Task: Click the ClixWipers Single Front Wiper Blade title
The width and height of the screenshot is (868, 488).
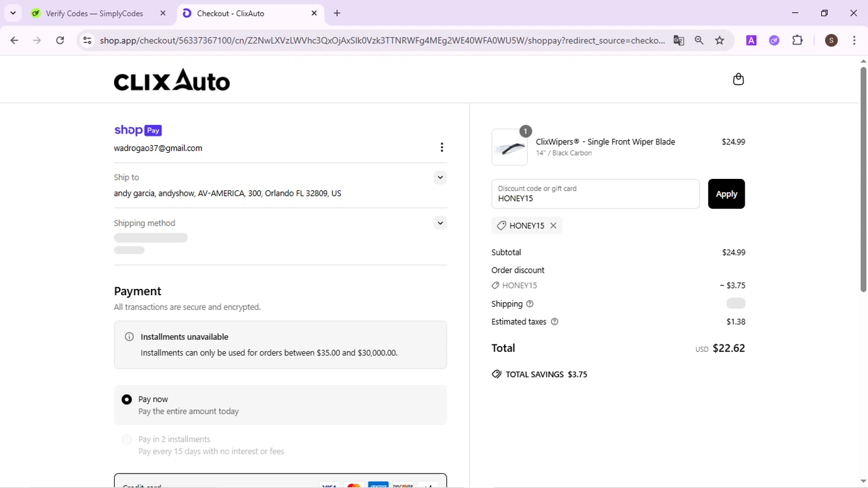Action: click(x=605, y=142)
